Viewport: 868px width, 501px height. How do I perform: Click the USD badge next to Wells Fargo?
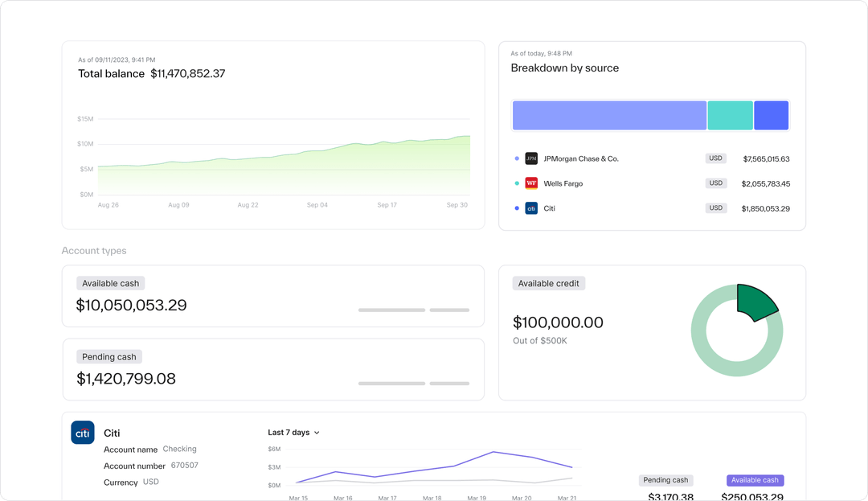coord(715,183)
